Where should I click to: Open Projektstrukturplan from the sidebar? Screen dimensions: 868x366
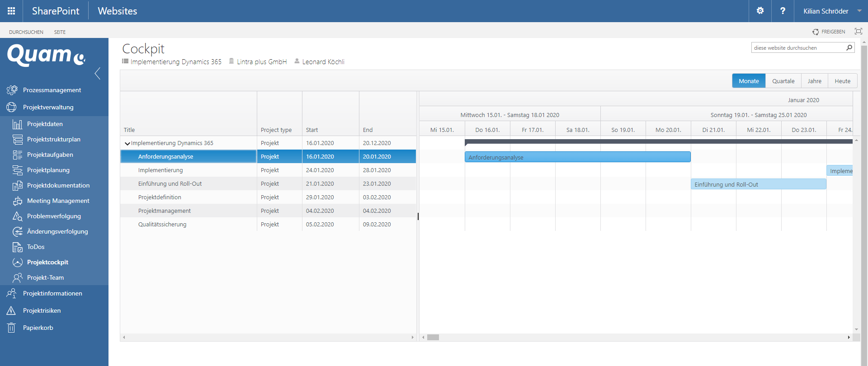click(x=53, y=139)
